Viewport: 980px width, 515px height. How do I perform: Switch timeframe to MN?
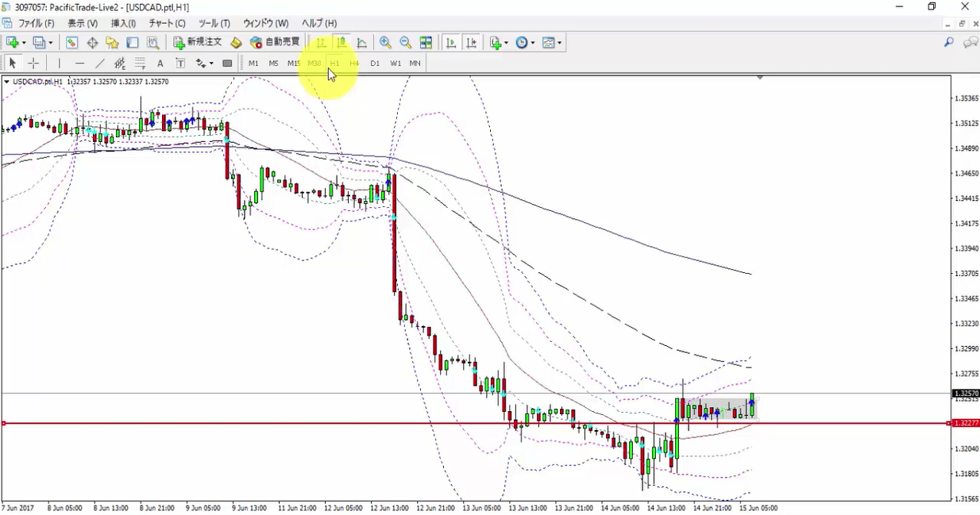(x=415, y=63)
